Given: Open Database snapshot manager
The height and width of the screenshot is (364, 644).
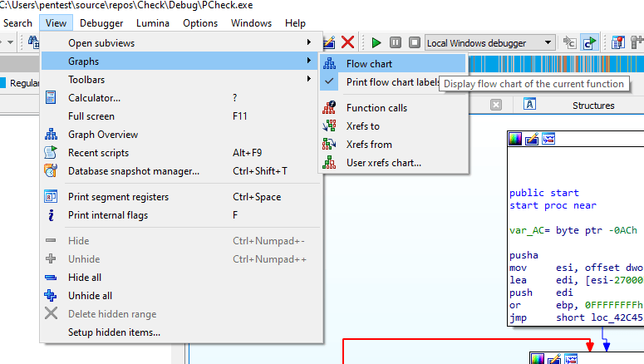Looking at the screenshot, I should (x=133, y=171).
